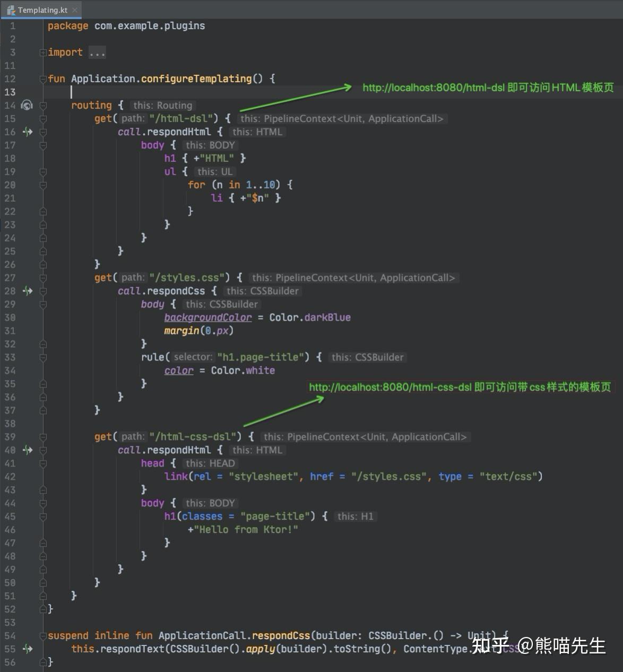Click the suspend icon next to respondText line 55
This screenshot has width=623, height=672.
pyautogui.click(x=27, y=649)
